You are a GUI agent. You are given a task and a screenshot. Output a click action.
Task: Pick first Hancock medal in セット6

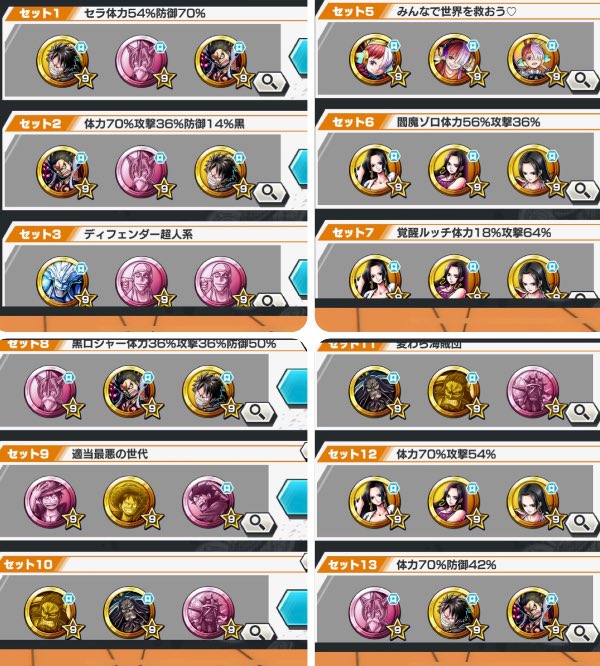tap(375, 170)
